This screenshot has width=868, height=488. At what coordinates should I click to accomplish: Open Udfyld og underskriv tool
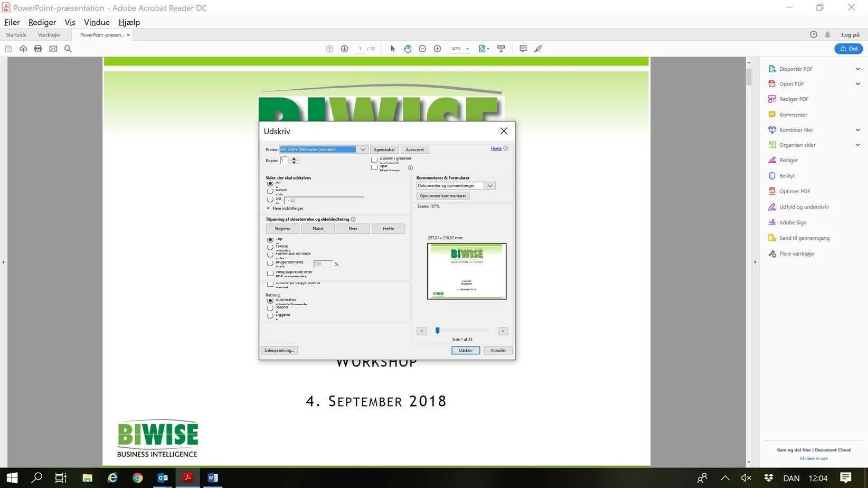pyautogui.click(x=803, y=207)
